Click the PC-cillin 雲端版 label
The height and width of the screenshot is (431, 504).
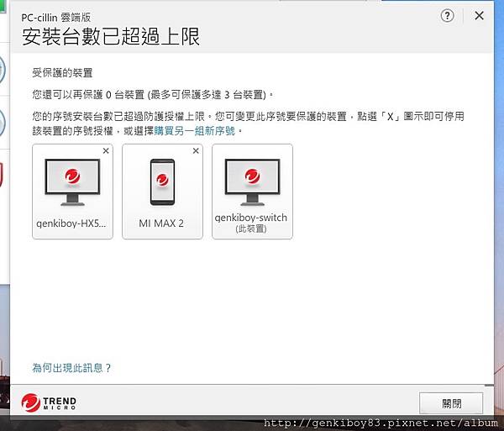(56, 18)
